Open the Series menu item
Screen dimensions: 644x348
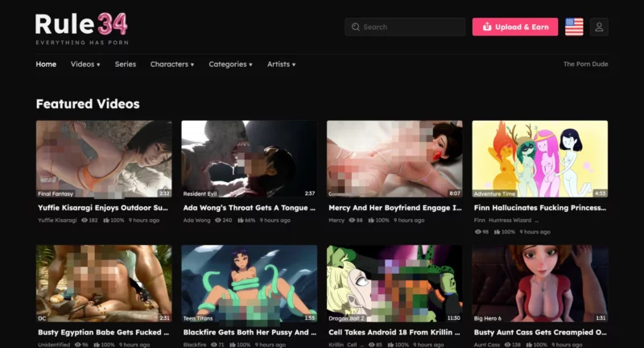pos(126,64)
